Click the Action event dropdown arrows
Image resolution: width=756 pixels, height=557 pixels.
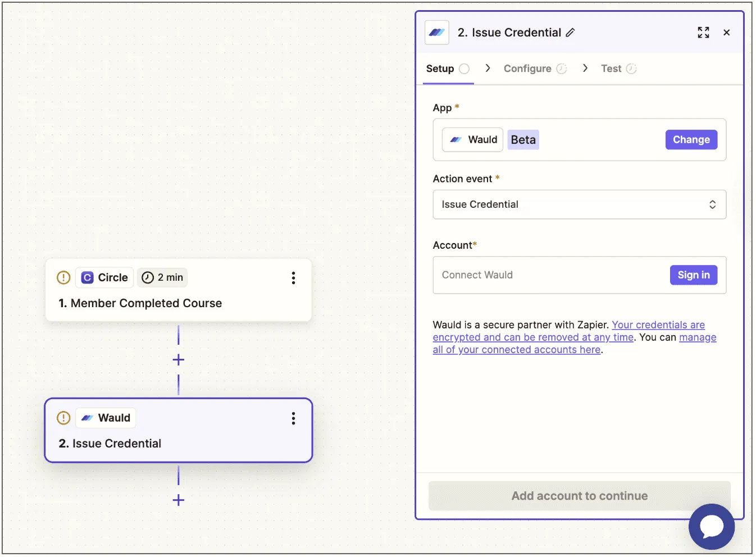[x=712, y=204]
